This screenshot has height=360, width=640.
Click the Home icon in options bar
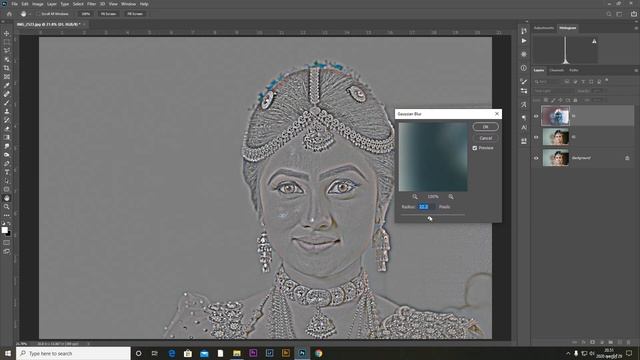(9, 14)
